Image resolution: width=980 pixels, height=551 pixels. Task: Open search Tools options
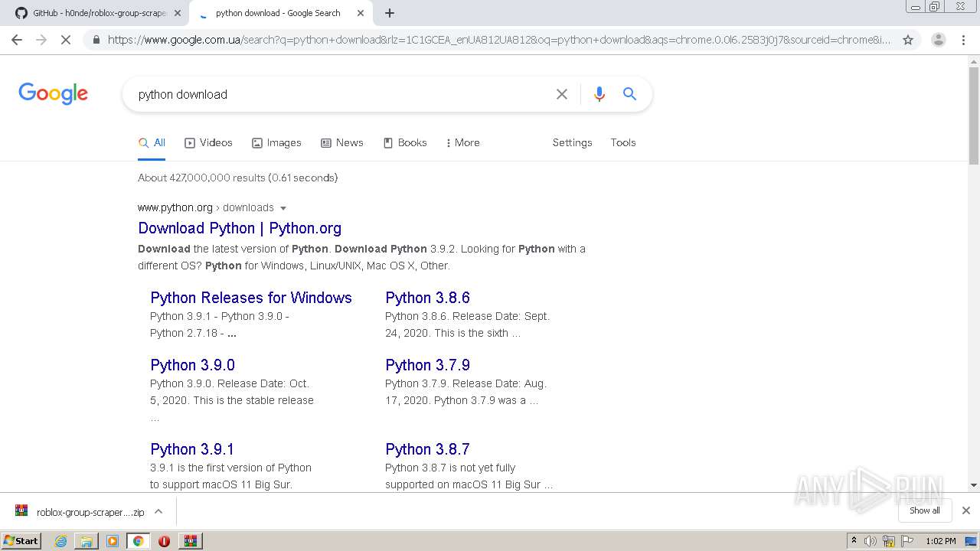623,143
